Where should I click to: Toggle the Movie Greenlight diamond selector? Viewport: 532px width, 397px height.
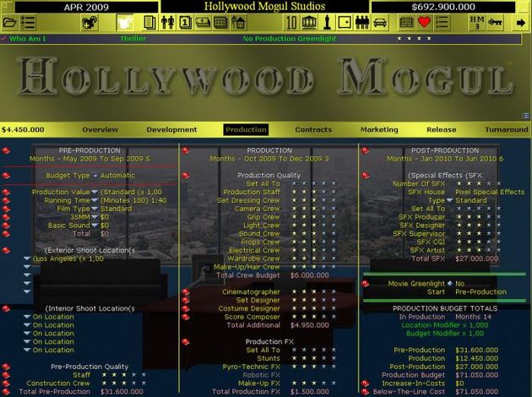(x=450, y=283)
